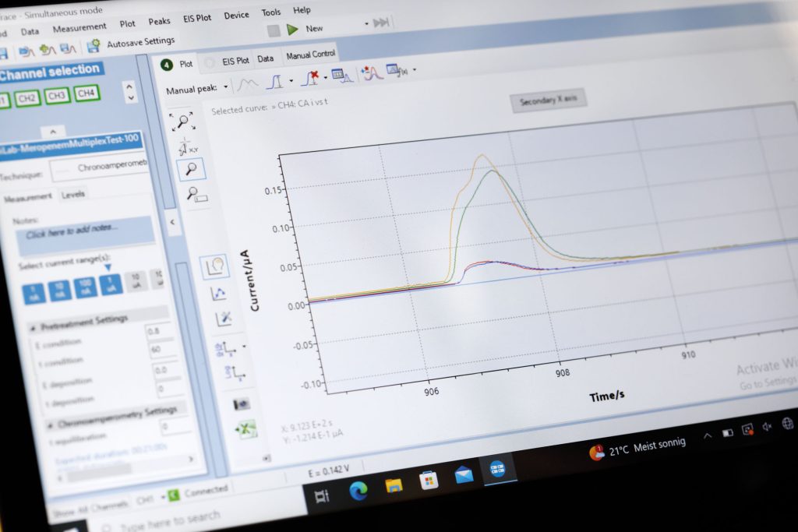This screenshot has width=798, height=532.
Task: Click the step-level detection icon
Action: pyautogui.click(x=275, y=81)
